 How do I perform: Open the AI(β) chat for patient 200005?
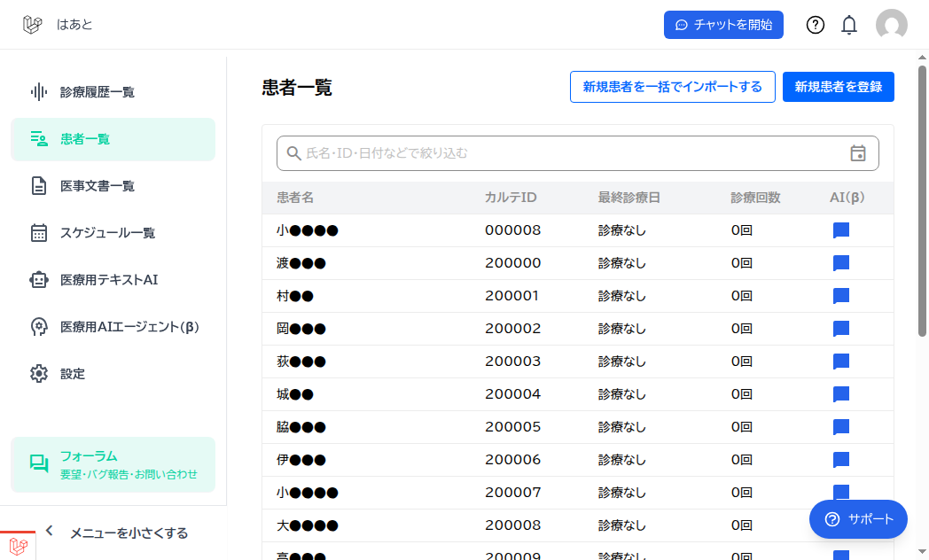[840, 426]
